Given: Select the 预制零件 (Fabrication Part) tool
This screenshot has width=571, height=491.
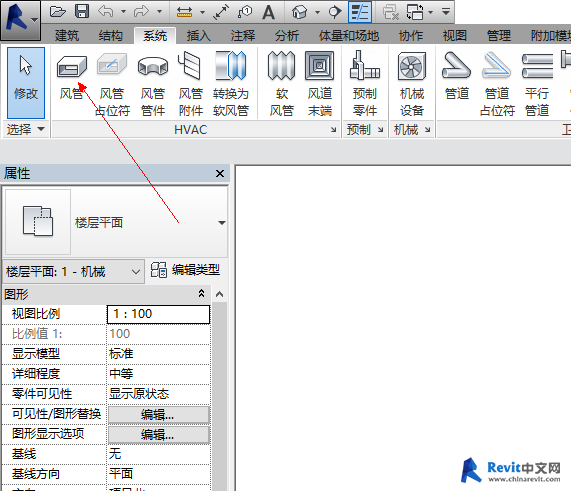Looking at the screenshot, I should coord(365,84).
